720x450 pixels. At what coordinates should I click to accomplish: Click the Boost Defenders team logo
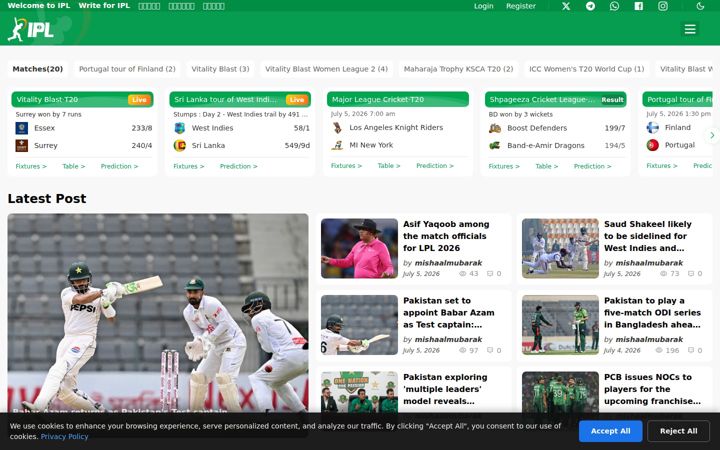(x=495, y=128)
